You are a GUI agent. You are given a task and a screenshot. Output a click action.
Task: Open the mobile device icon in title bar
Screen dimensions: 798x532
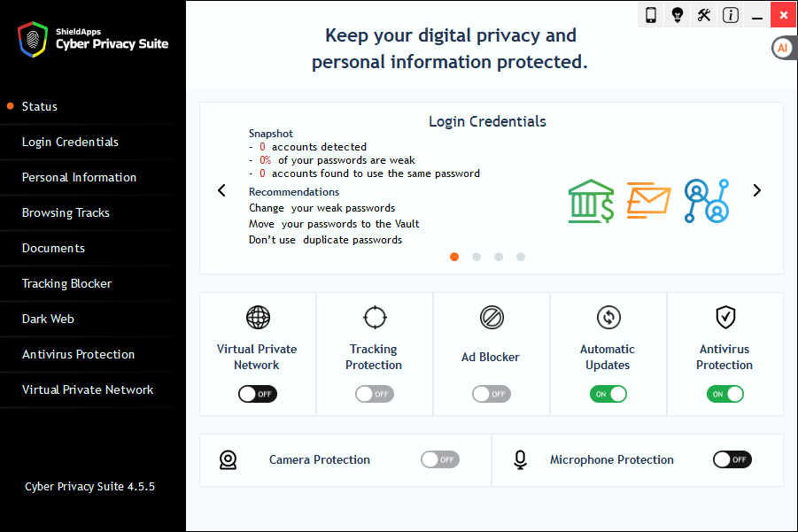(x=651, y=15)
